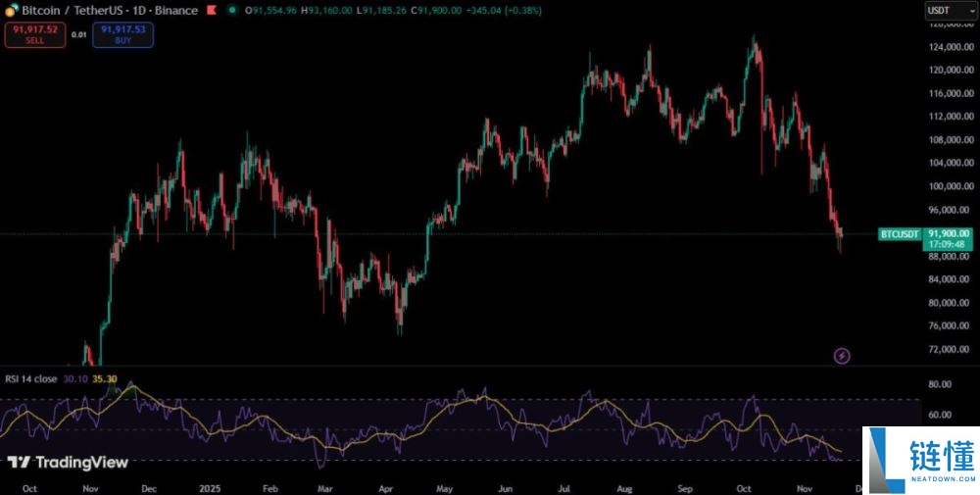Click the Jul marker on time axis
This screenshot has width=980, height=495.
[564, 486]
